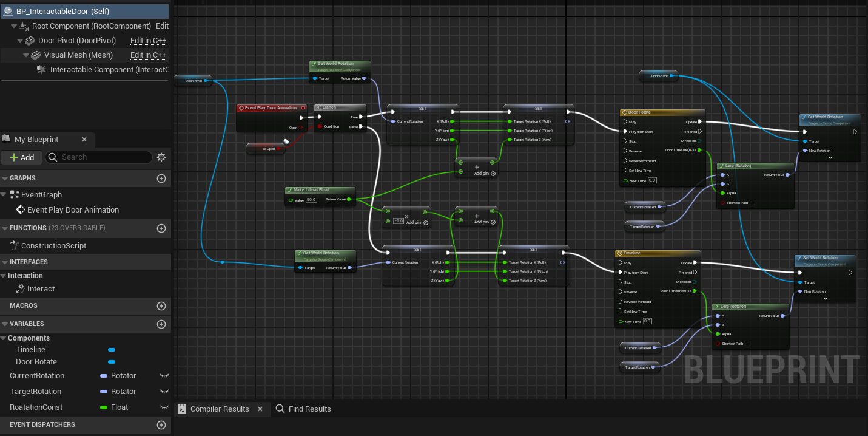This screenshot has height=436, width=868.
Task: Click the EventGraph graph icon
Action: [x=15, y=195]
